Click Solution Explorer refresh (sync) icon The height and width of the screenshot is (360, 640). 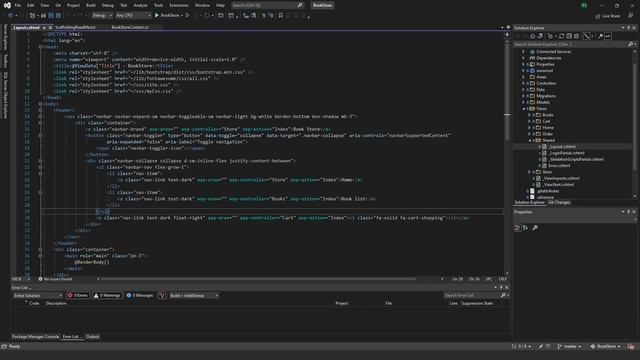pyautogui.click(x=562, y=36)
